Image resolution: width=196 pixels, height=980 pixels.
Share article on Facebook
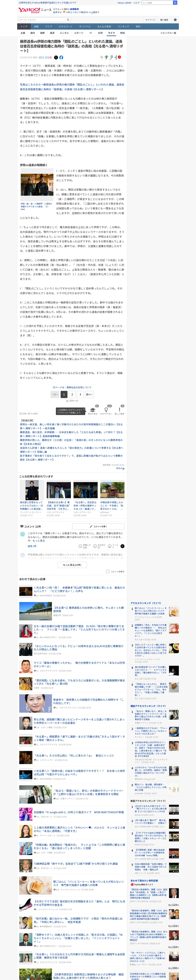click(x=61, y=57)
